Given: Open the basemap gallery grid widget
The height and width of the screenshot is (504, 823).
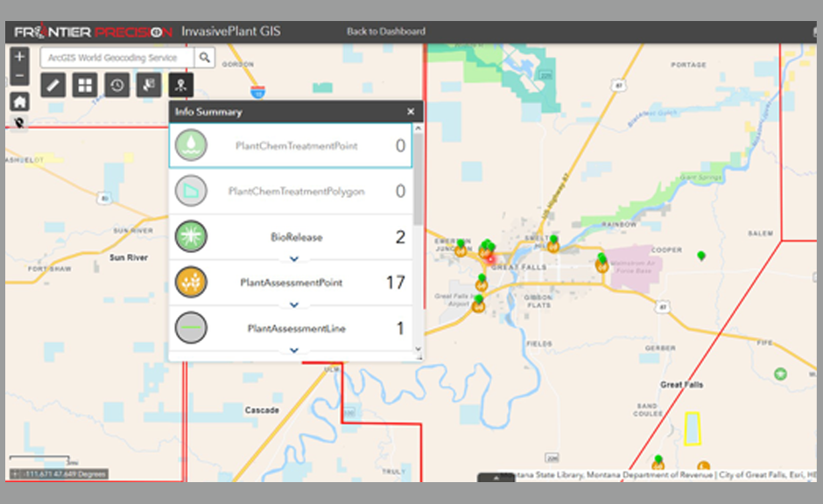Looking at the screenshot, I should (85, 85).
